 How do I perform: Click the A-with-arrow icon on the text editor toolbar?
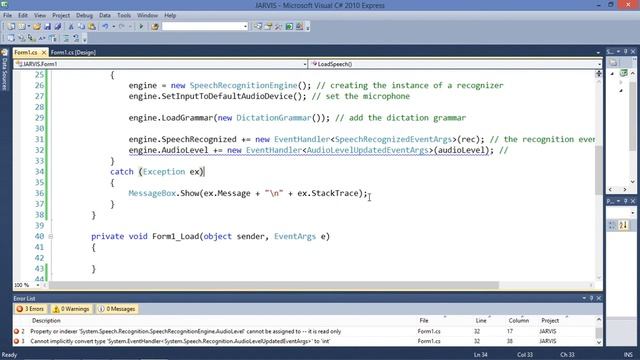42,38
